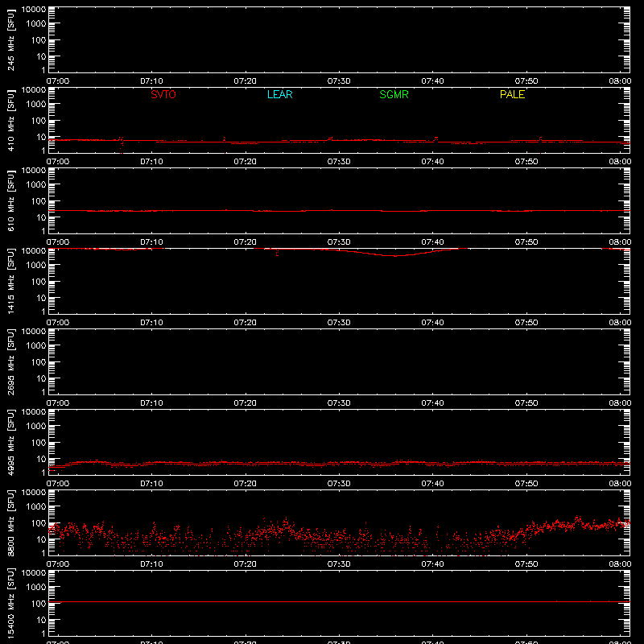
Task: Click the cyan LEAR station label
Action: 279,94
